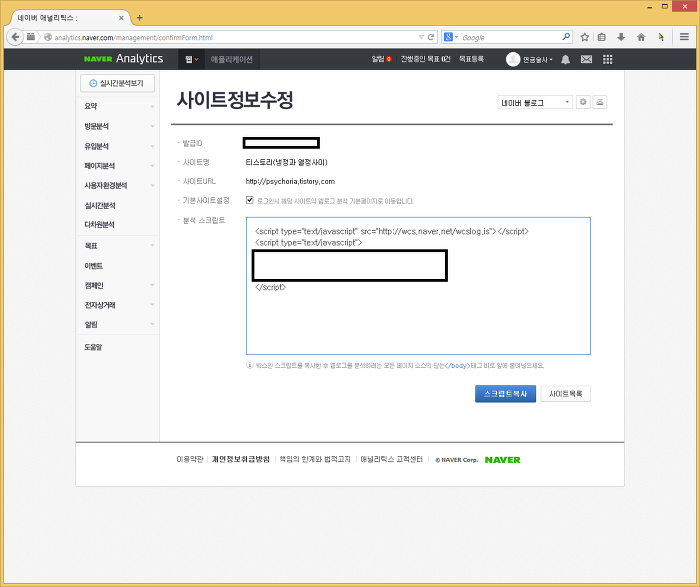Click the print icon beside the gear
This screenshot has height=587, width=700.
click(x=600, y=102)
